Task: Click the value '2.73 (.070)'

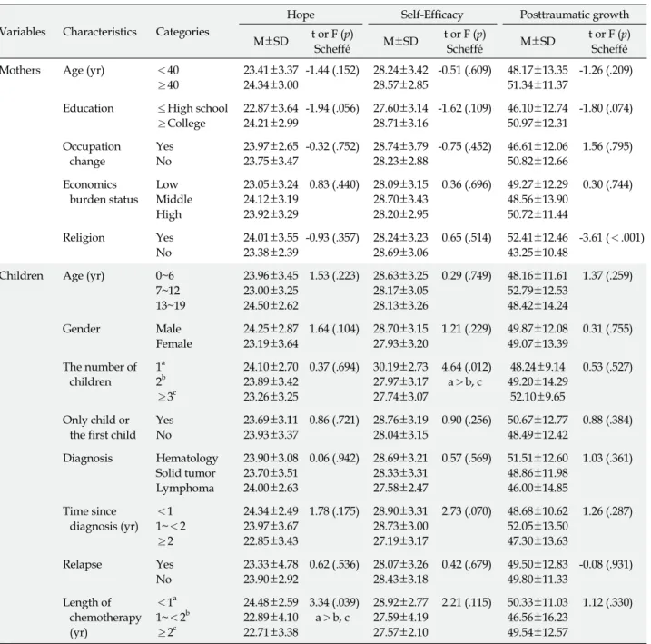Action: (467, 512)
